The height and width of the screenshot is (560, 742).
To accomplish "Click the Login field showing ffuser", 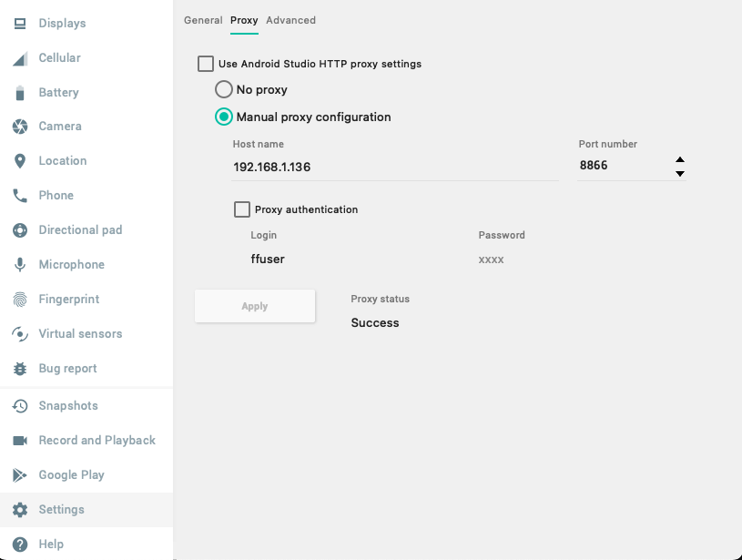I will click(x=346, y=259).
